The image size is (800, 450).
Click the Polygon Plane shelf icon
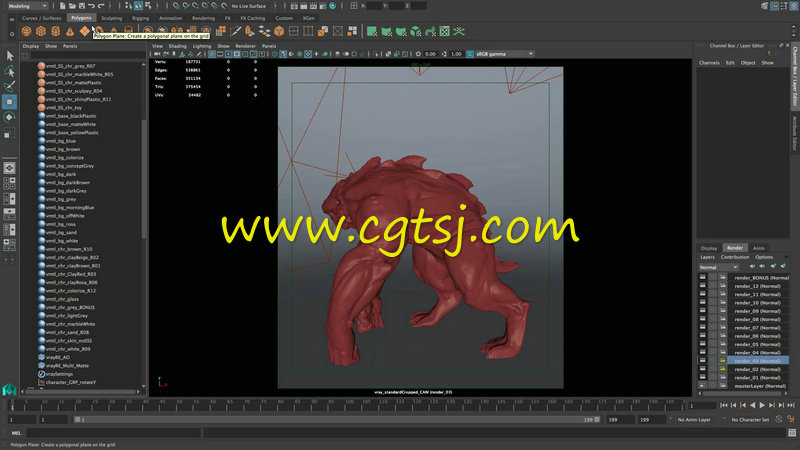[x=85, y=32]
